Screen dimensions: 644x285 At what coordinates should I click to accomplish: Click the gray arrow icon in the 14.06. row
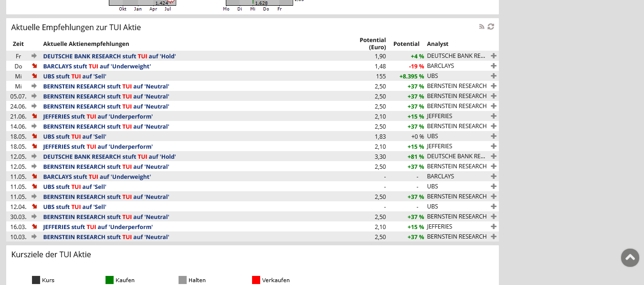[x=34, y=126]
